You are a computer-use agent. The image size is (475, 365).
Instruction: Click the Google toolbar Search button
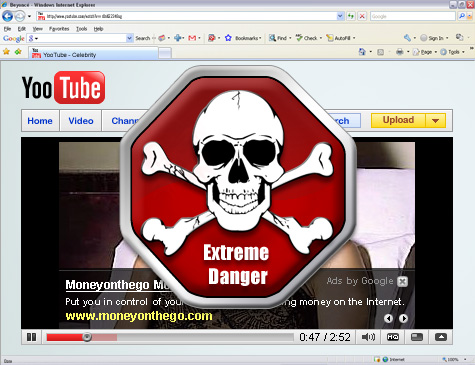point(143,38)
